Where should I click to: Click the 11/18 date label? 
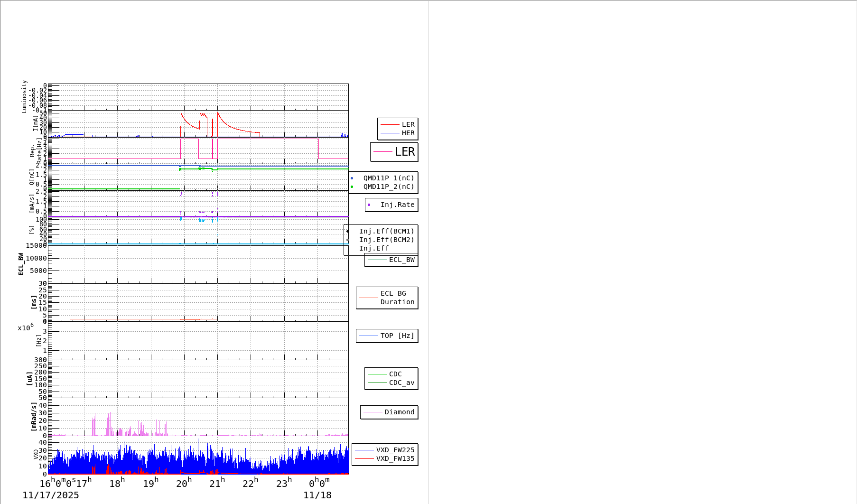click(x=317, y=495)
